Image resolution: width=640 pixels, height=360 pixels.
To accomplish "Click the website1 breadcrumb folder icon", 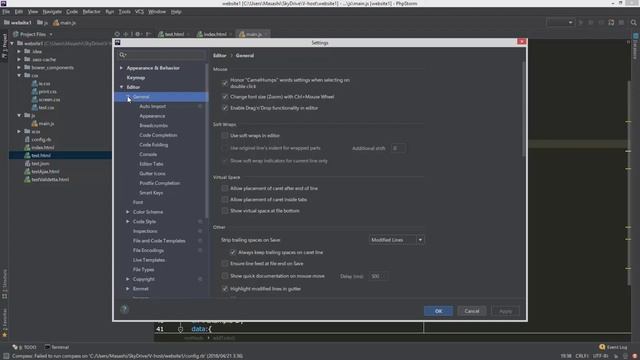I will coord(7,22).
